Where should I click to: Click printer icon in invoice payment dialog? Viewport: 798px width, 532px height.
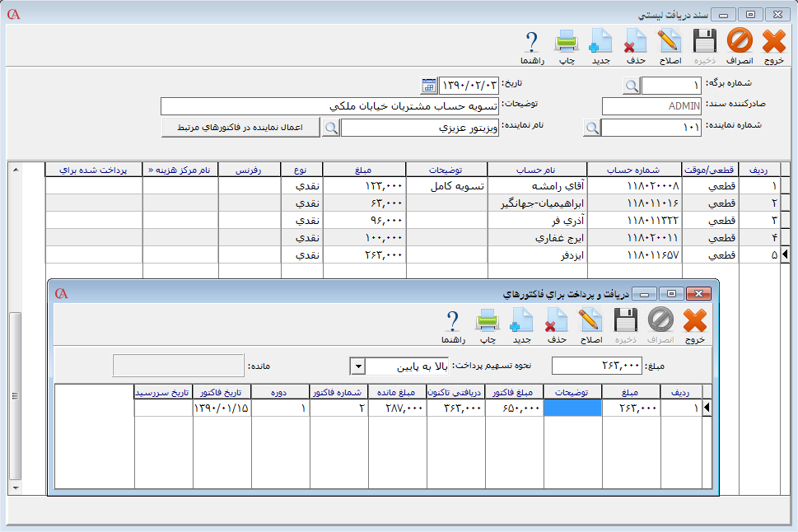[488, 324]
